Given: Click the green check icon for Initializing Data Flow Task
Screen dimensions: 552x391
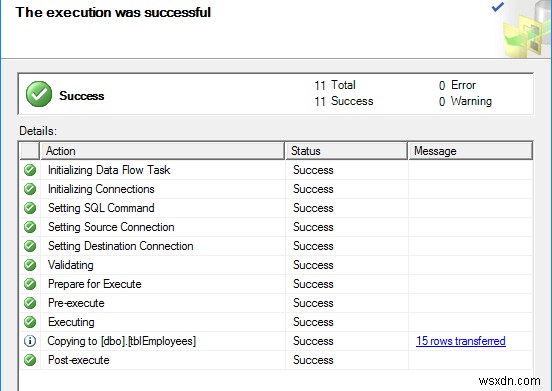Looking at the screenshot, I should [30, 170].
